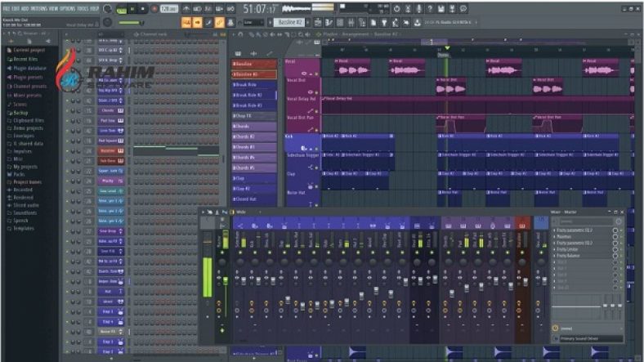This screenshot has height=362, width=644.
Task: Open the FILE menu
Action: tap(7, 9)
